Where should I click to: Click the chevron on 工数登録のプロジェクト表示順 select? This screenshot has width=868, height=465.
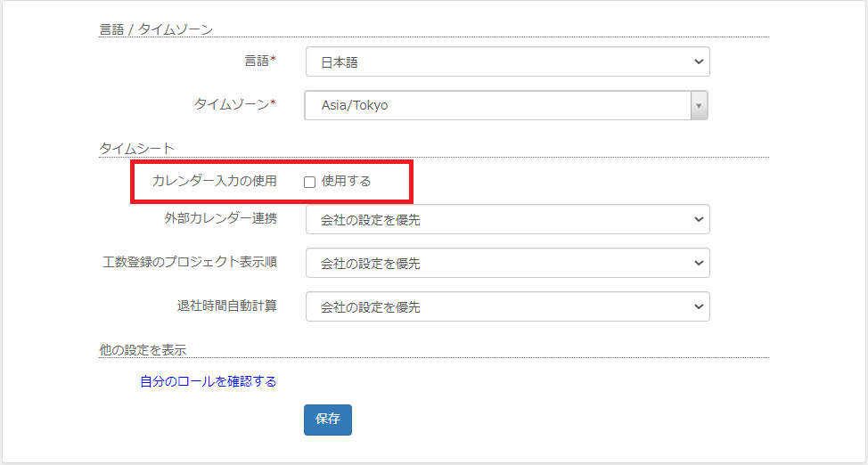pos(699,263)
